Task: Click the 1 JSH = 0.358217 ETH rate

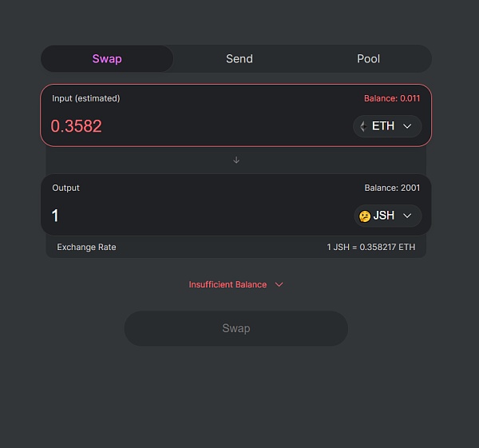Action: point(371,247)
